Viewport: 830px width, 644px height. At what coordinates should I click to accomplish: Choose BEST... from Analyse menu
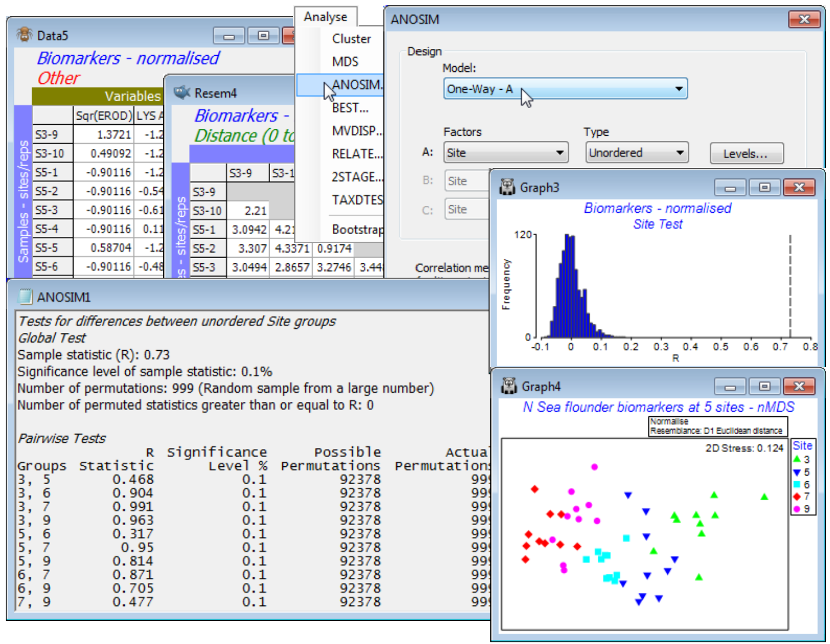coord(349,108)
